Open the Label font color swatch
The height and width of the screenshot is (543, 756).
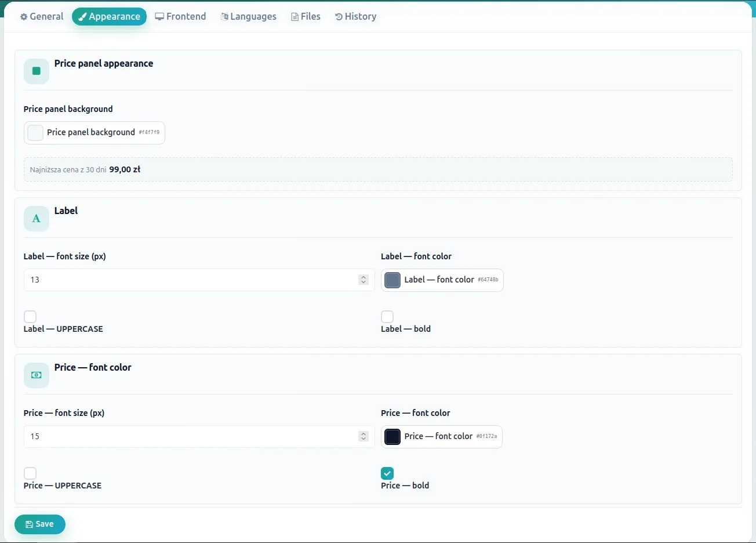[x=392, y=280]
